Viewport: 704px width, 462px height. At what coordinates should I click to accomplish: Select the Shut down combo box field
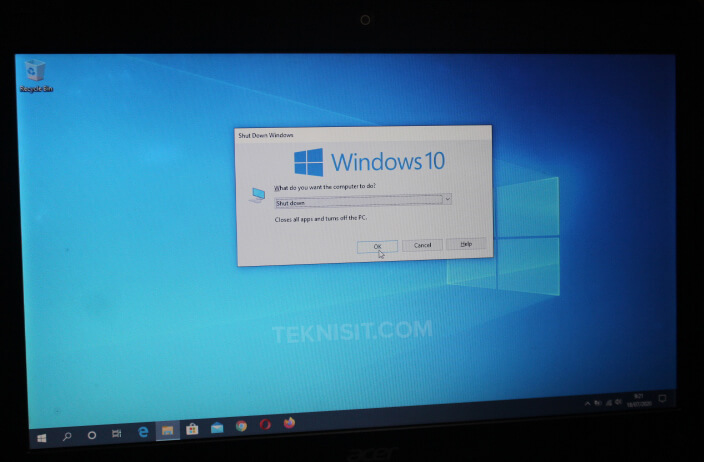coord(363,201)
